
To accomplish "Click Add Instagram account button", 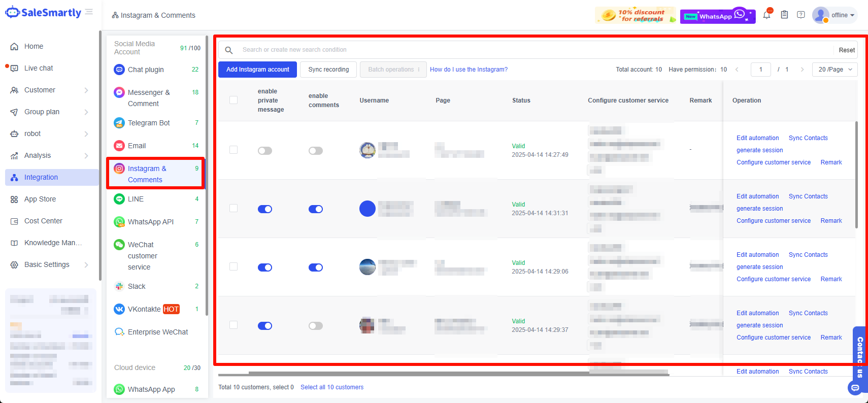I will 257,70.
